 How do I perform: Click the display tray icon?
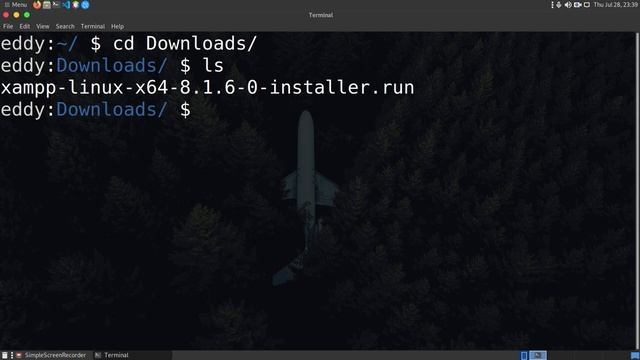[x=587, y=5]
